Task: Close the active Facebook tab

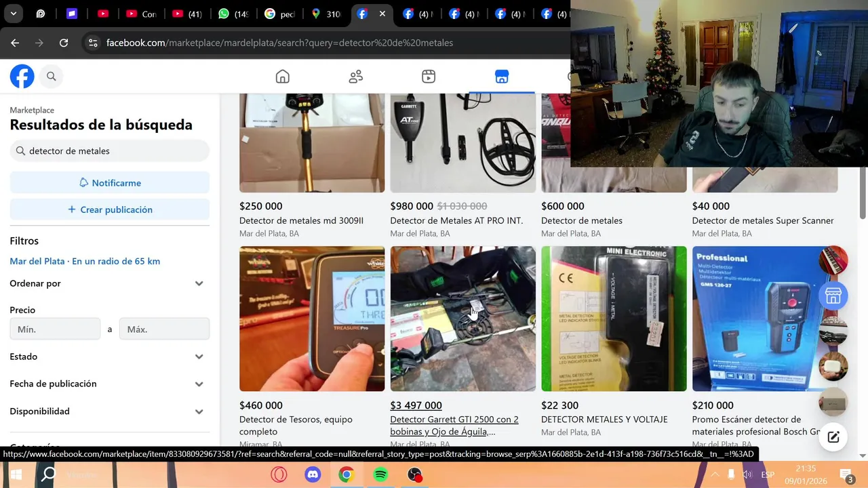Action: pos(382,14)
